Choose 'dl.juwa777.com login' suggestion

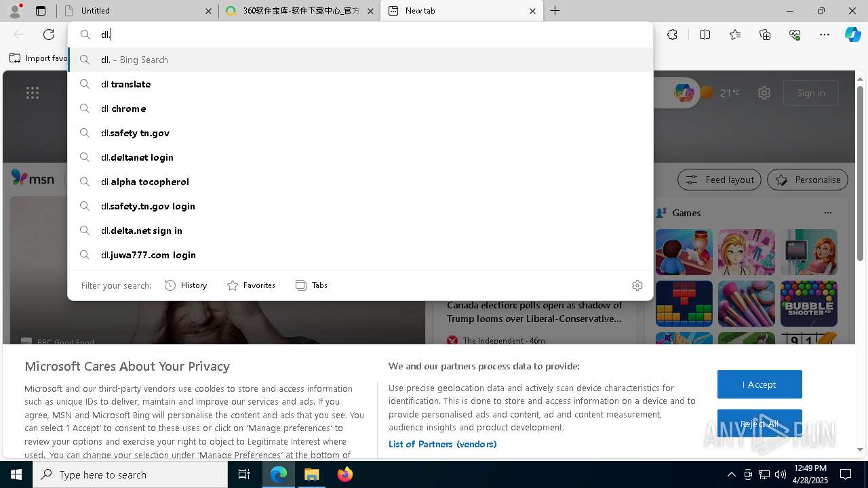(x=360, y=255)
